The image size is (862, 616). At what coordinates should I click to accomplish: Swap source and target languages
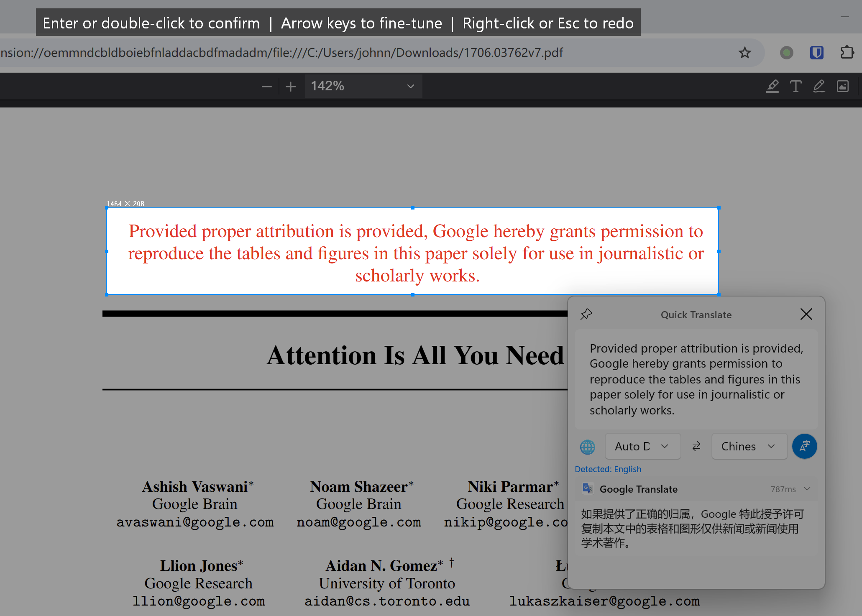696,446
